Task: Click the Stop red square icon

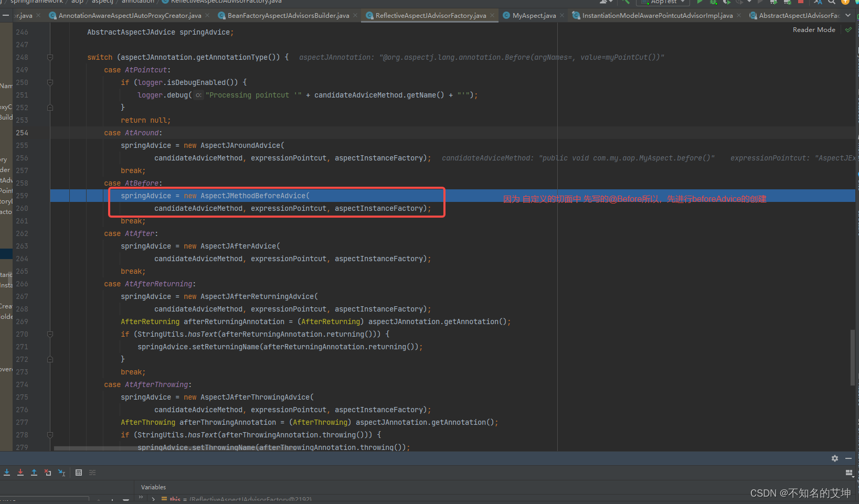Action: pos(801,2)
